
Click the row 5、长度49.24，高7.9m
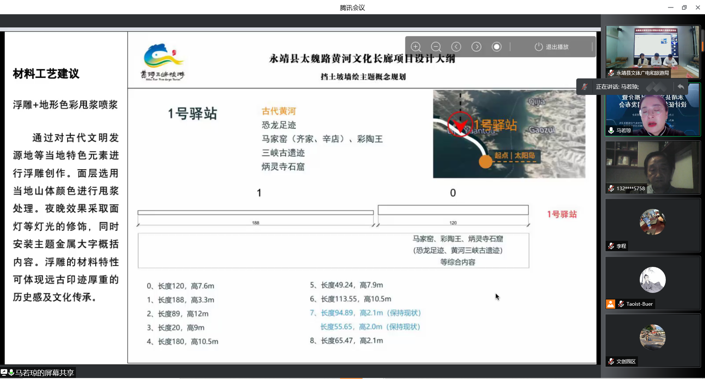click(346, 285)
